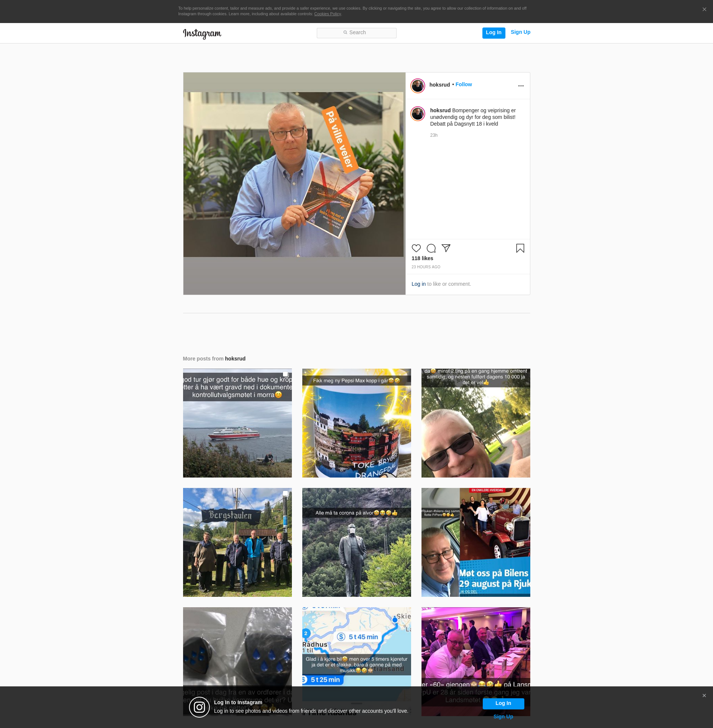Click the heart like icon

(416, 248)
